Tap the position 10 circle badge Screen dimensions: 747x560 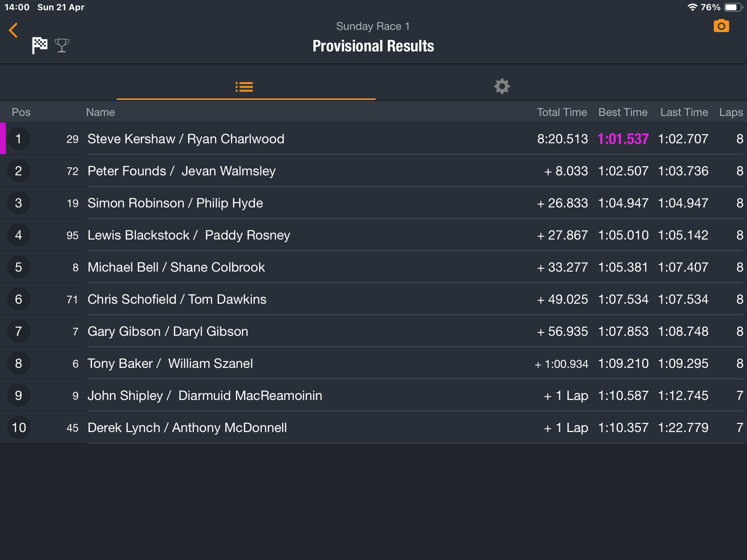[x=19, y=428]
